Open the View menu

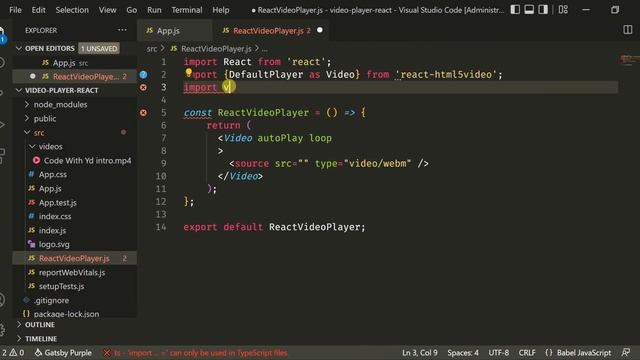click(x=107, y=10)
